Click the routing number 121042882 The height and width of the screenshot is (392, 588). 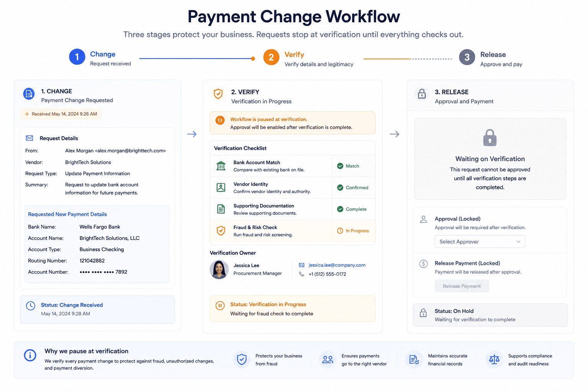pyautogui.click(x=92, y=261)
